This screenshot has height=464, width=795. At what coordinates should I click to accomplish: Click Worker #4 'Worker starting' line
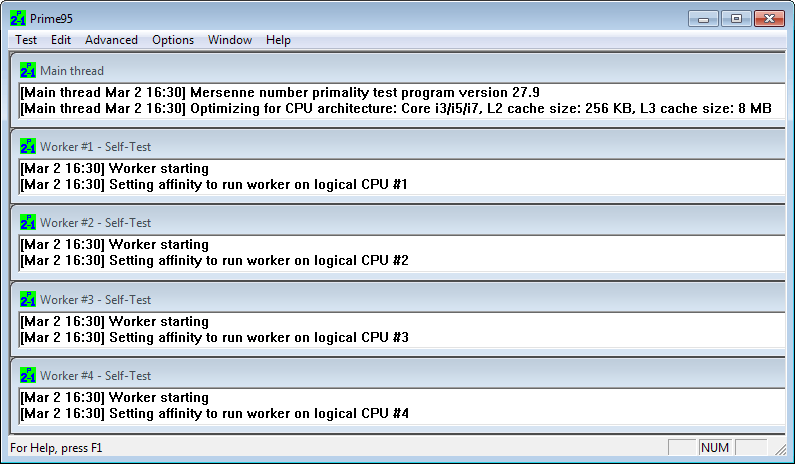pos(115,398)
